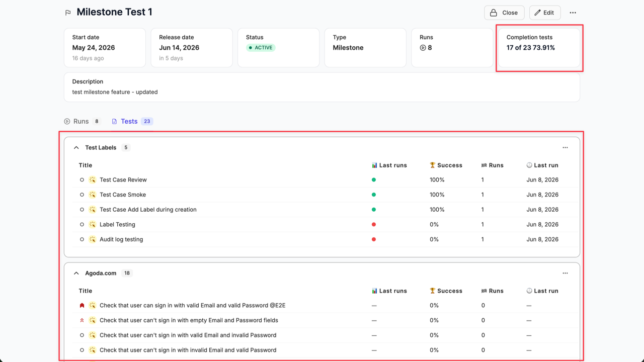Open the Test Case Smoke test
This screenshot has height=362, width=644.
[x=123, y=195]
